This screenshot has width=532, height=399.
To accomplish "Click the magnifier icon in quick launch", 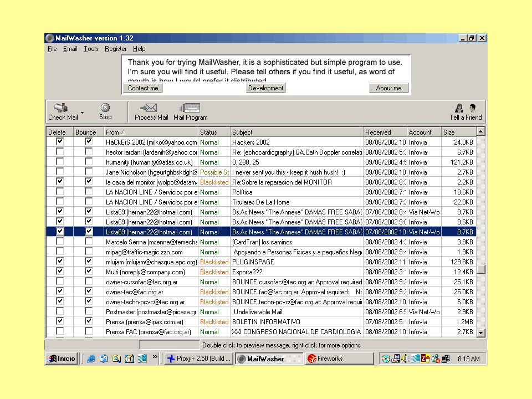I will coord(117,359).
